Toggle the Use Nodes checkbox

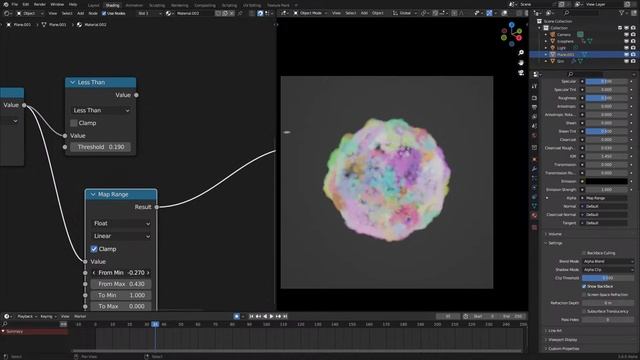(104, 13)
